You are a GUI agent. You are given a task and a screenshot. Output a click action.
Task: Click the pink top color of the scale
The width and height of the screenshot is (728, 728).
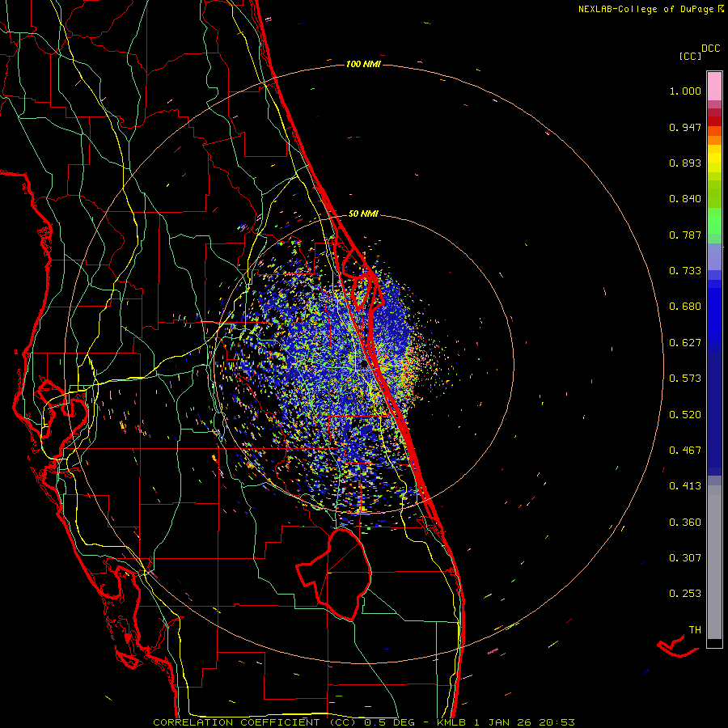[714, 87]
